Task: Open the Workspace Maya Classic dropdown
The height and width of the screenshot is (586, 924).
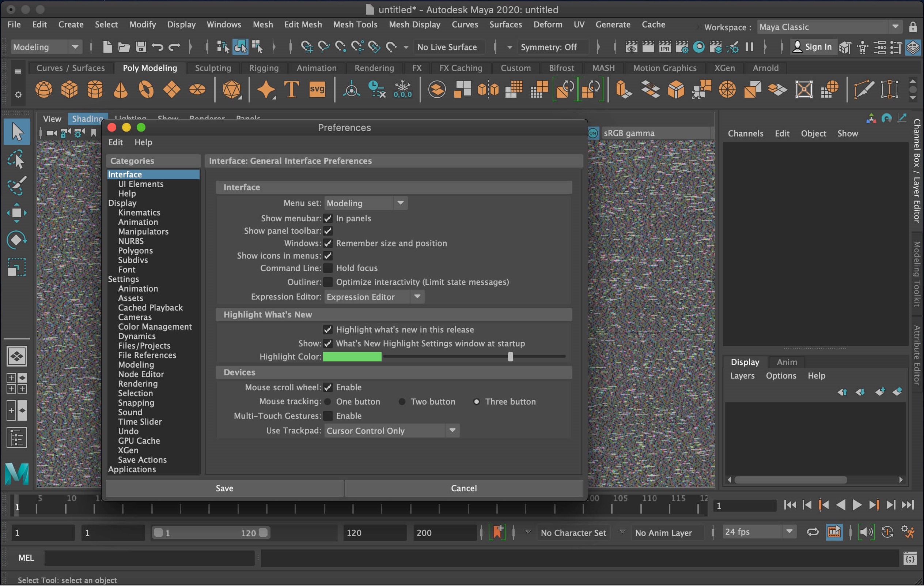Action: [x=829, y=27]
